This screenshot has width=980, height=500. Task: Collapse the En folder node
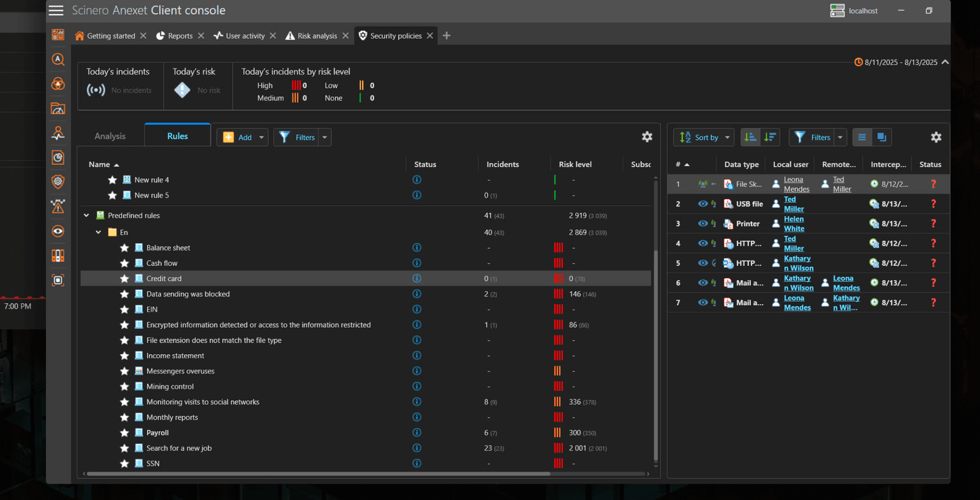(x=99, y=232)
